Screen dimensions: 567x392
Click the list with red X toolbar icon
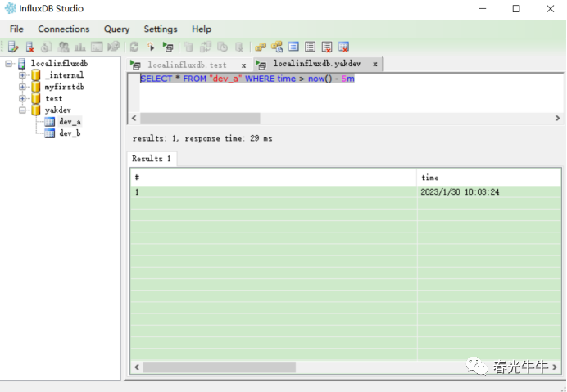tap(327, 47)
